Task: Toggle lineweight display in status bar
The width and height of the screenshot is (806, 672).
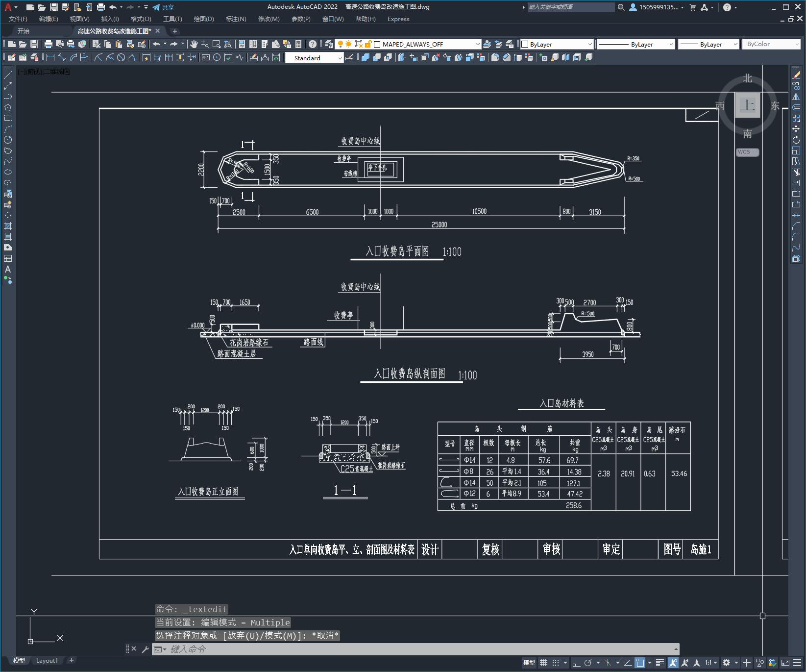Action: pyautogui.click(x=660, y=663)
